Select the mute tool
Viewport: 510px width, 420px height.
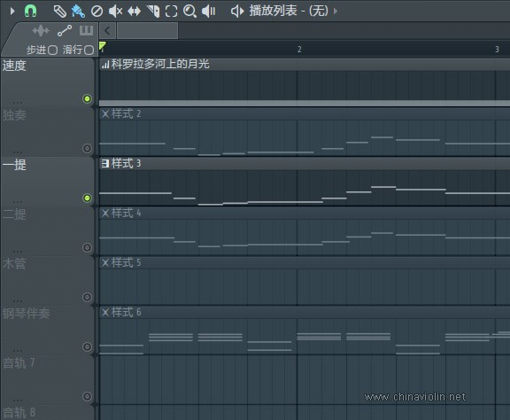115,12
